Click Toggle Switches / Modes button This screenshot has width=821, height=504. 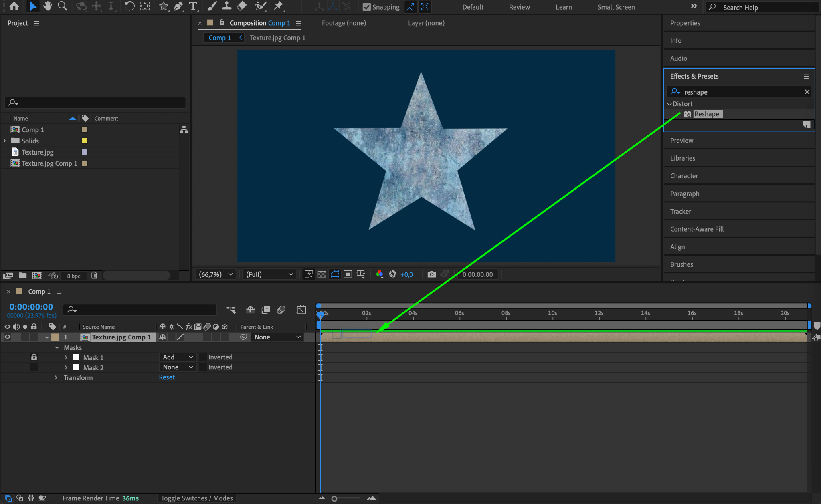click(x=196, y=498)
